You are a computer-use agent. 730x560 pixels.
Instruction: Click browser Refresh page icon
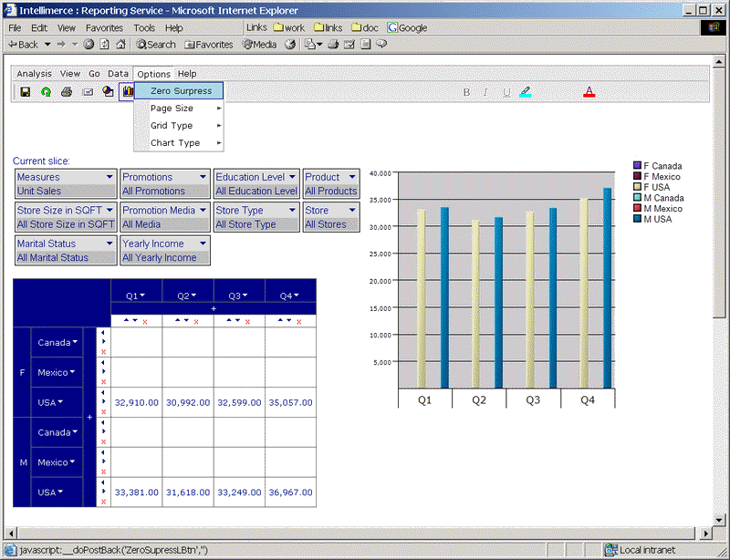point(105,44)
